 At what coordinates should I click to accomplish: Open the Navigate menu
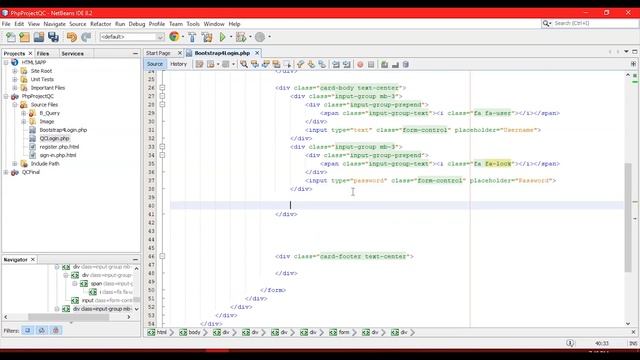tap(54, 24)
